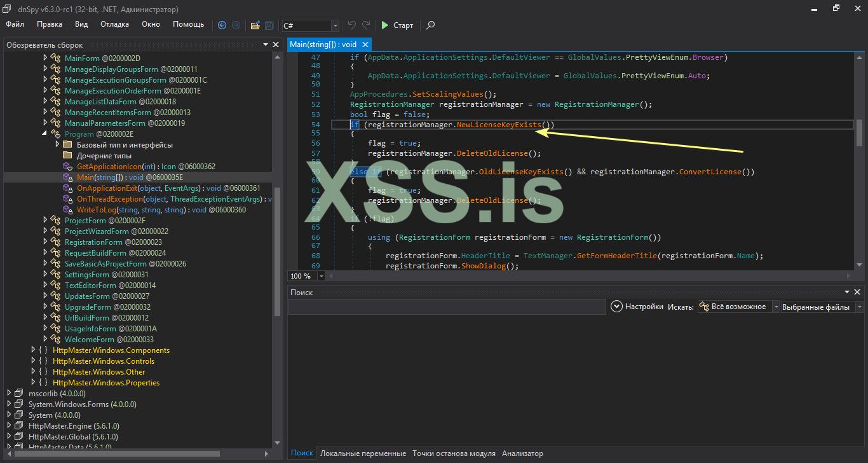Click the search text input field
868x463 pixels.
(446, 307)
